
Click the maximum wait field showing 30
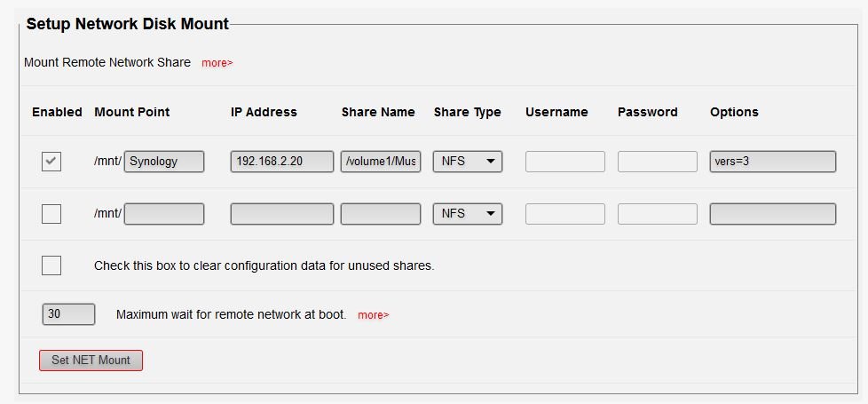coord(68,314)
